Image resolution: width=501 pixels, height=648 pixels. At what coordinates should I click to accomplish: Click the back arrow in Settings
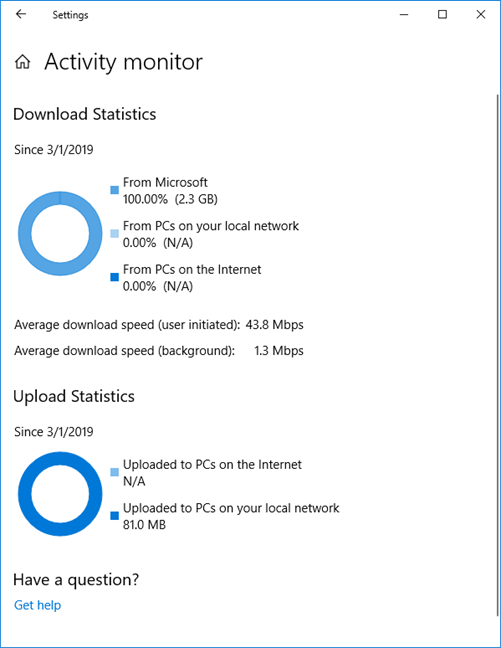[x=21, y=14]
